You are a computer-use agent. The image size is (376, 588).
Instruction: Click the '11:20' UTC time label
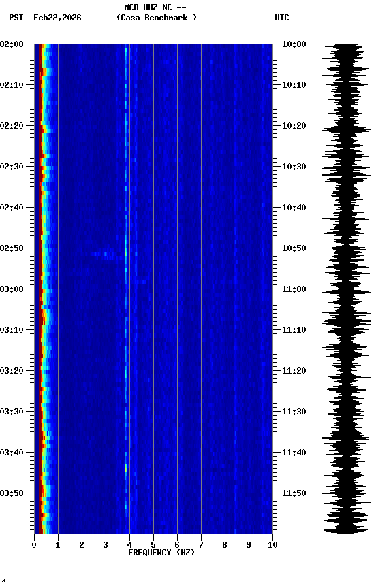294,371
